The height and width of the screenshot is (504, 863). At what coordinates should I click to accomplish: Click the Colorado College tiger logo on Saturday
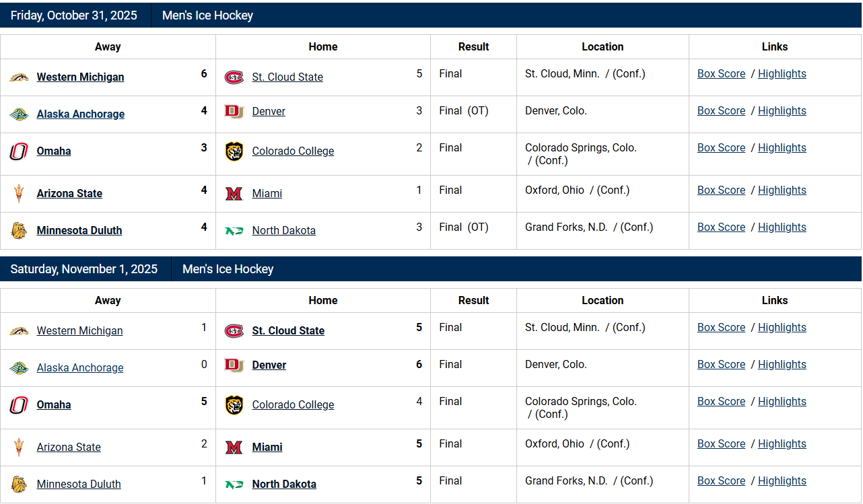point(234,405)
